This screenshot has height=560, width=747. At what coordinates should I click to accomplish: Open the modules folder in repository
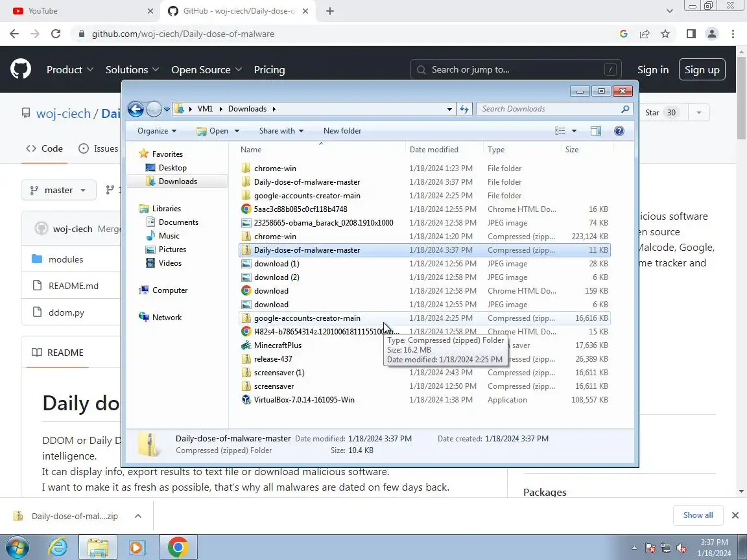[x=65, y=259]
